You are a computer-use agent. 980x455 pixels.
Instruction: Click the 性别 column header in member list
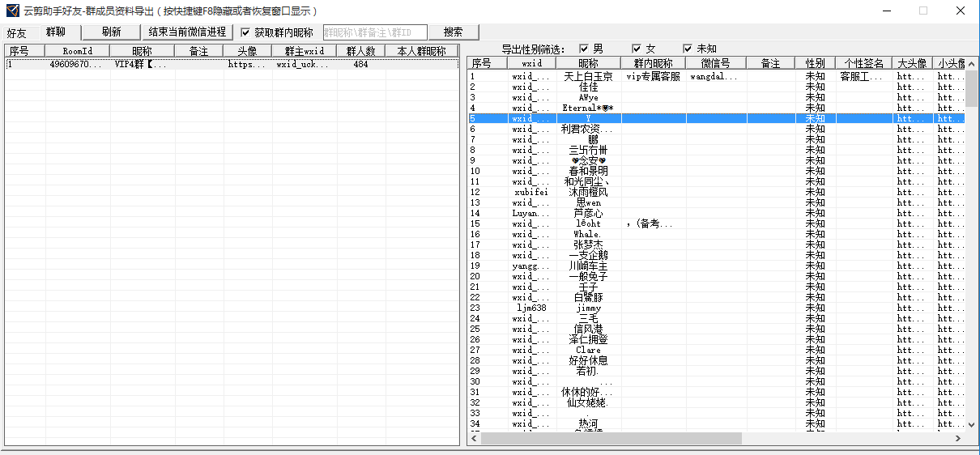815,63
